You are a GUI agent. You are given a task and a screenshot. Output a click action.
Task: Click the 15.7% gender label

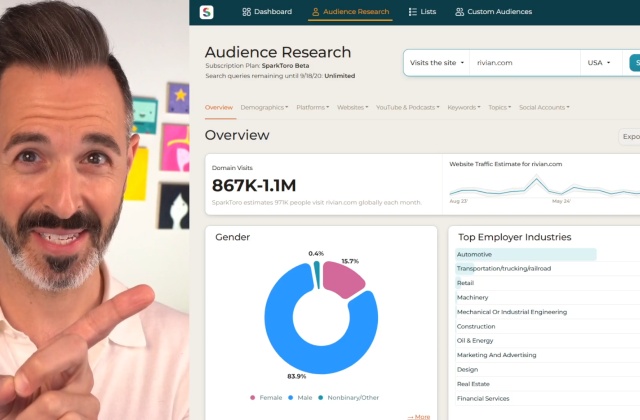tap(350, 261)
